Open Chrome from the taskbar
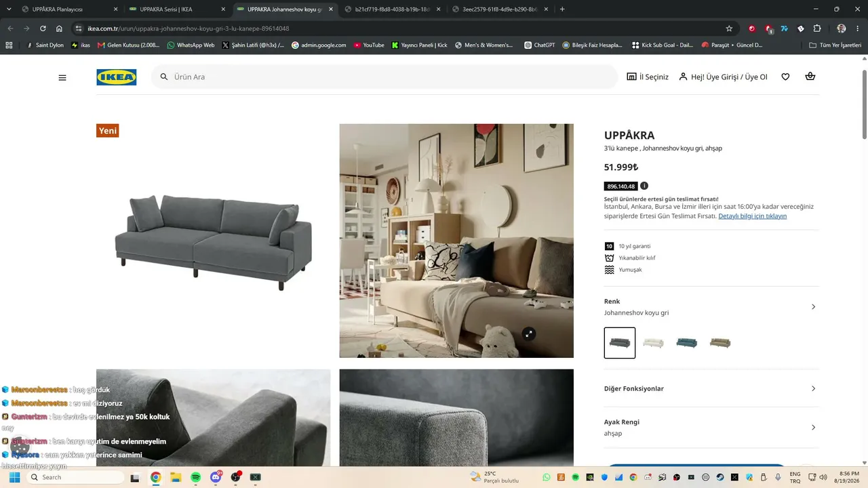Screen dimensions: 868x488 click(x=155, y=477)
